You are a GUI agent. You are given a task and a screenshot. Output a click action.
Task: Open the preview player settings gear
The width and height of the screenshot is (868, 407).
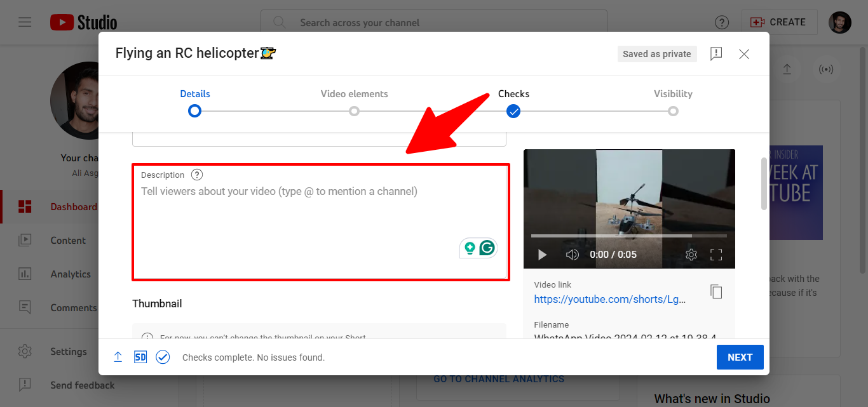691,254
